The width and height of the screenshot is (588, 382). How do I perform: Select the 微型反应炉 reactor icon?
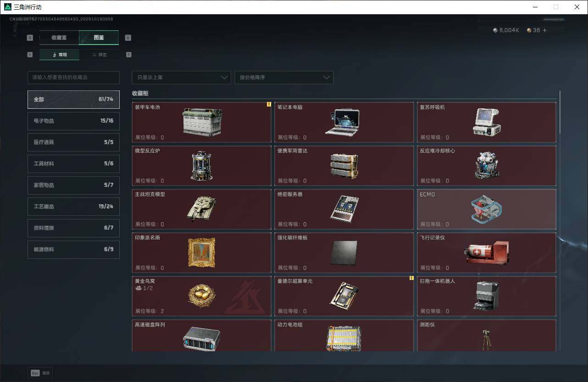coord(202,166)
